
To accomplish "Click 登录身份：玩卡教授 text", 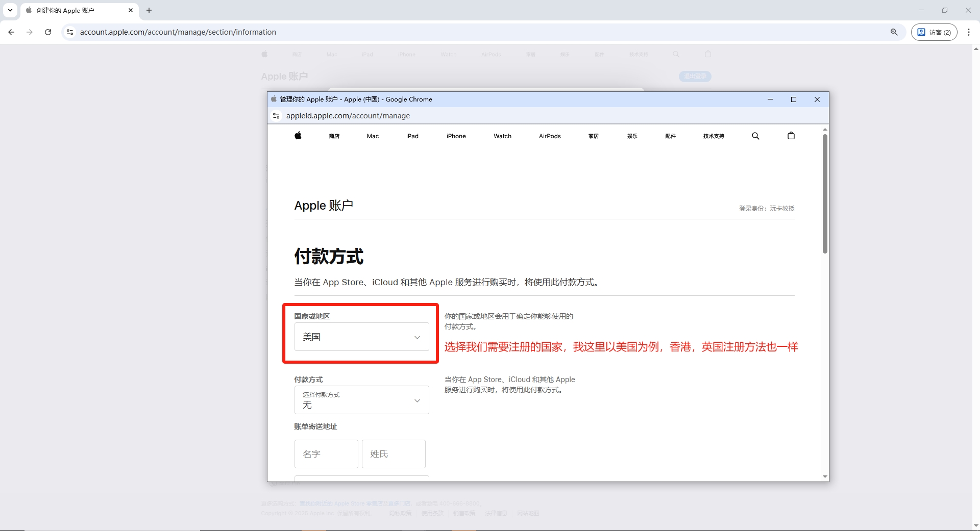I will [x=767, y=208].
